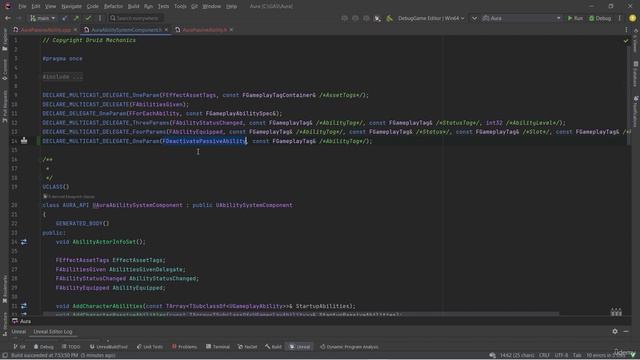Viewport: 640px width, 360px height.
Task: Click the icon left of hammer
Action: pos(378,18)
